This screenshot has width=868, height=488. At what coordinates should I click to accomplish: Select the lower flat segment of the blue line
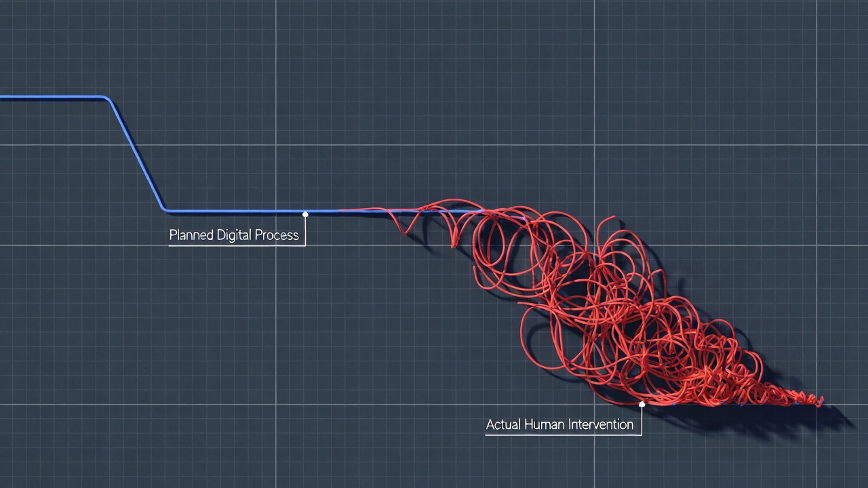click(237, 211)
